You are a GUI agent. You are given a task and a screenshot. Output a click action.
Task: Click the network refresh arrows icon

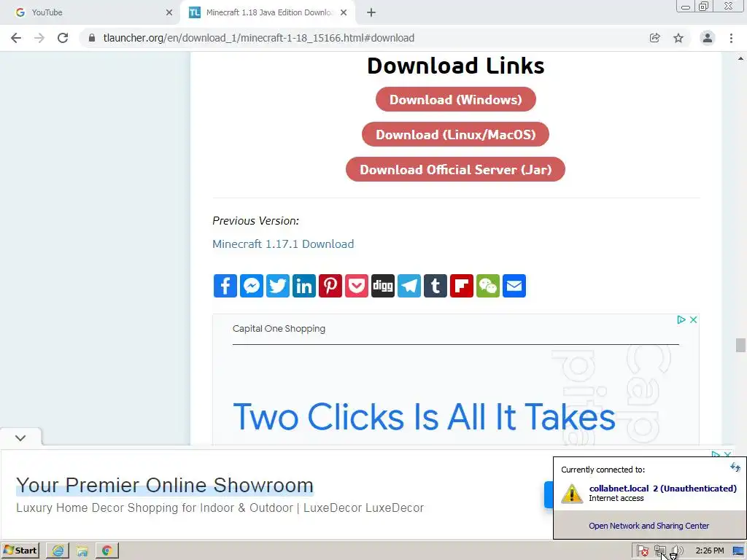[735, 467]
